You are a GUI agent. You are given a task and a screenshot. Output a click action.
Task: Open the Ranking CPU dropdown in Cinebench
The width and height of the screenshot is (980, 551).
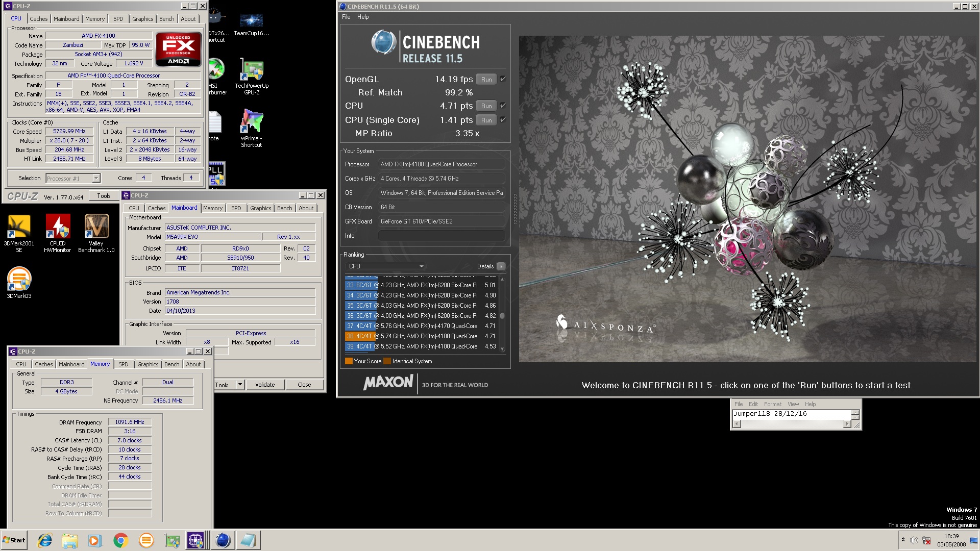[x=385, y=266]
